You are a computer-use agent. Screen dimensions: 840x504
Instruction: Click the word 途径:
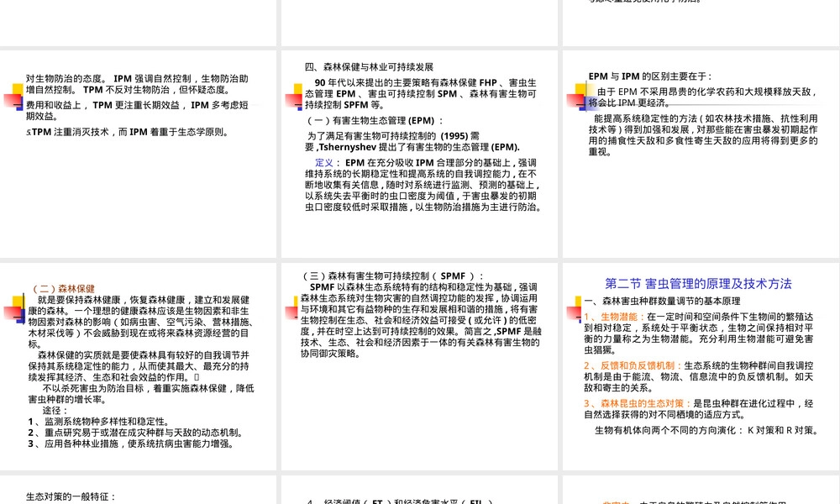(55, 411)
